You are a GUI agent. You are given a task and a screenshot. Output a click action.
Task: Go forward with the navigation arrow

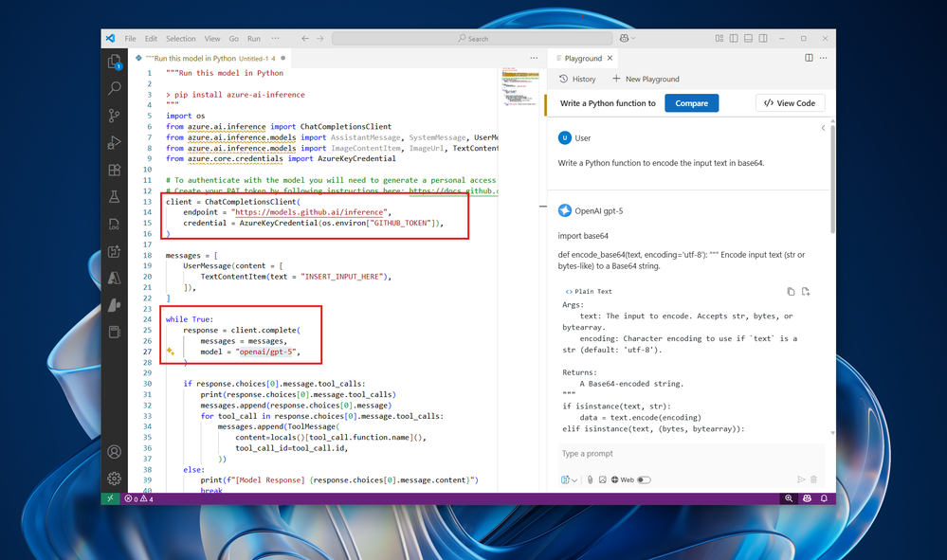tap(320, 38)
